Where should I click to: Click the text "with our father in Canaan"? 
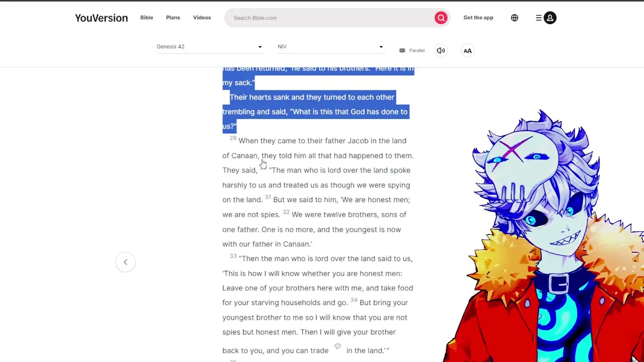pos(266,244)
